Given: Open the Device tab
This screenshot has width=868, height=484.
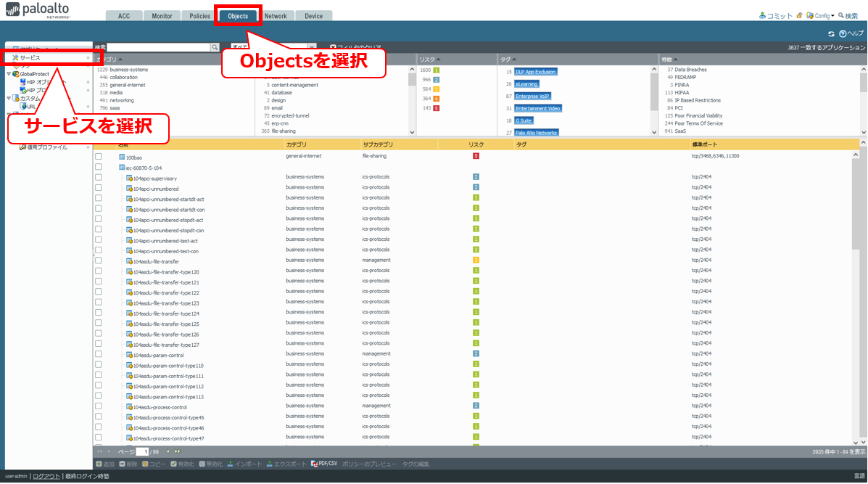Looking at the screenshot, I should [314, 16].
